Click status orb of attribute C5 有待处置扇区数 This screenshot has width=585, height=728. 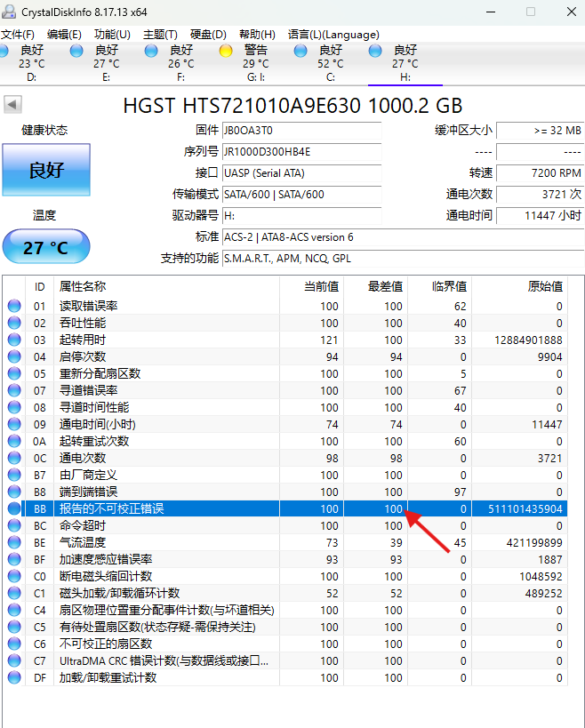pos(14,627)
